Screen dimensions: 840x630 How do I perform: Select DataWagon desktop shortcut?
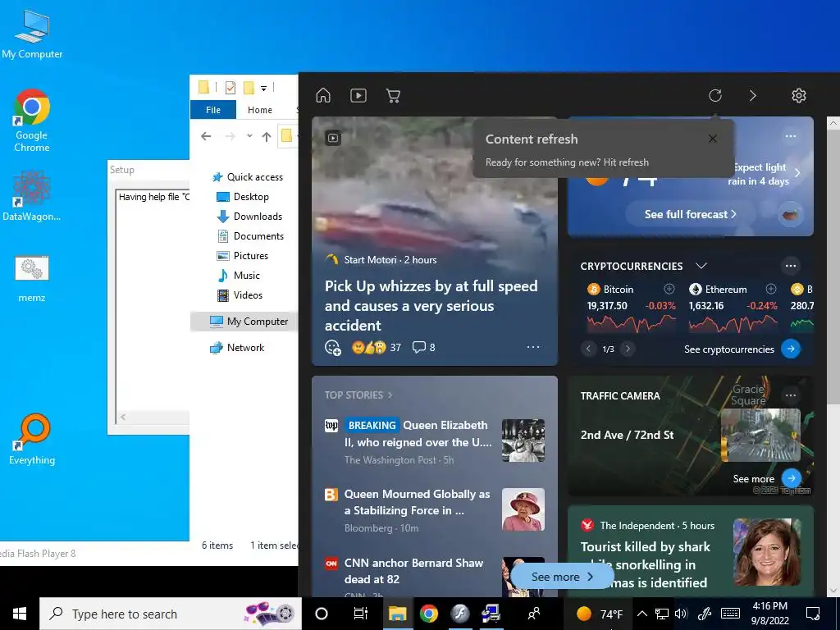(32, 196)
